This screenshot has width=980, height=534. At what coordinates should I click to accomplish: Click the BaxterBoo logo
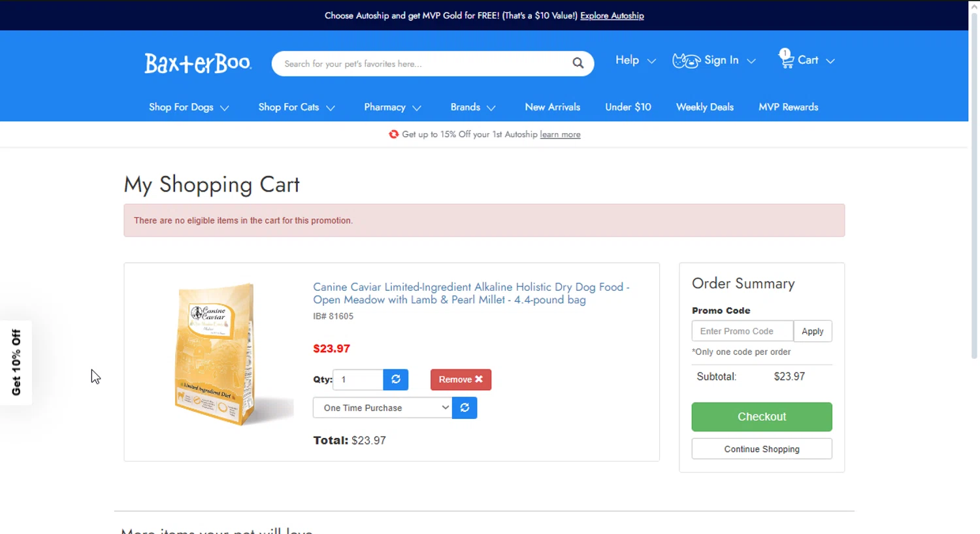click(197, 63)
